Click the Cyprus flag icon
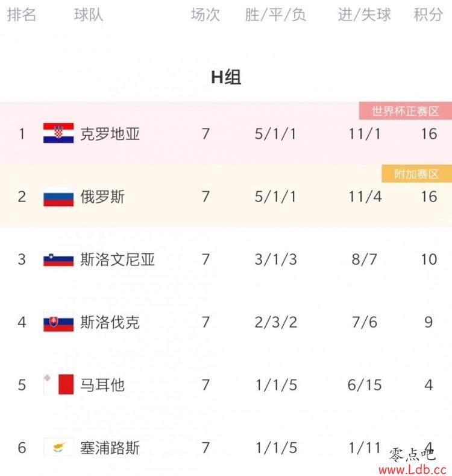This screenshot has width=452, height=476. (x=58, y=447)
